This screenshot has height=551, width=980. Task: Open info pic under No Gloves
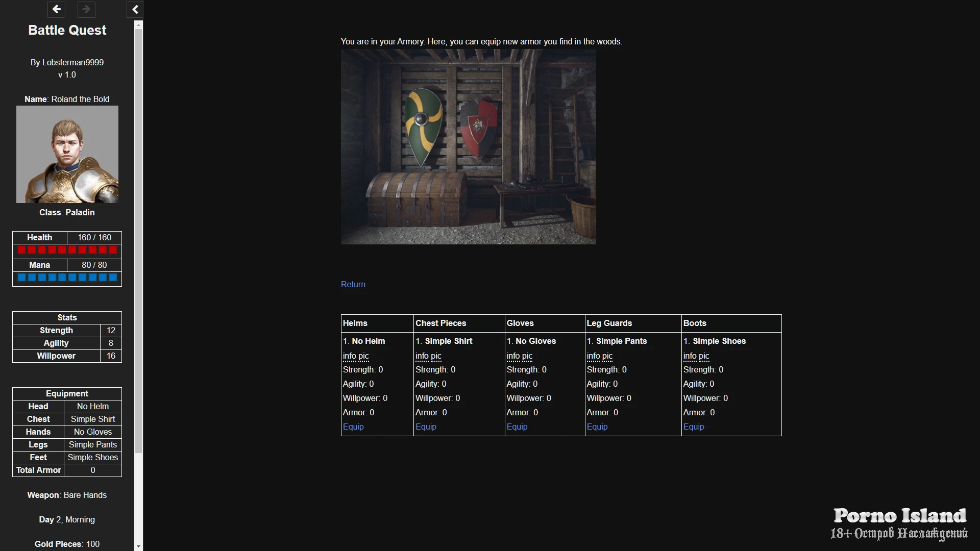pos(519,356)
